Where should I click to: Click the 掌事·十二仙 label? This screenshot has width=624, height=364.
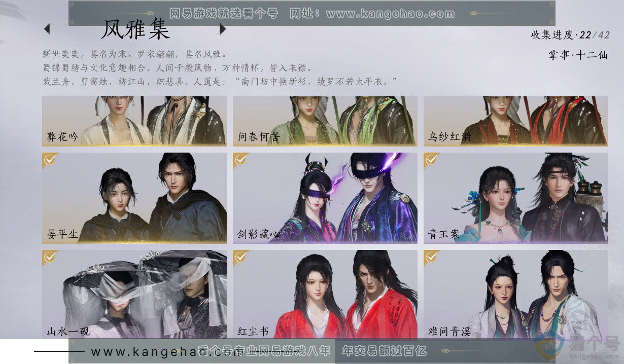point(578,55)
